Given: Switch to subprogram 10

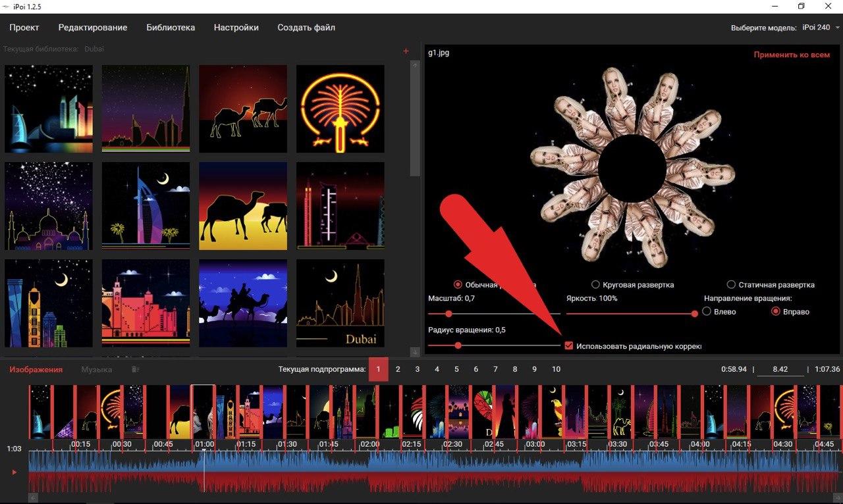Looking at the screenshot, I should [x=556, y=369].
